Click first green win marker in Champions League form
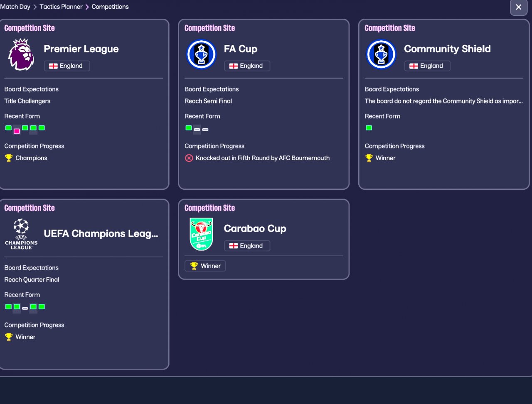Viewport: 532px width, 404px height. point(8,307)
